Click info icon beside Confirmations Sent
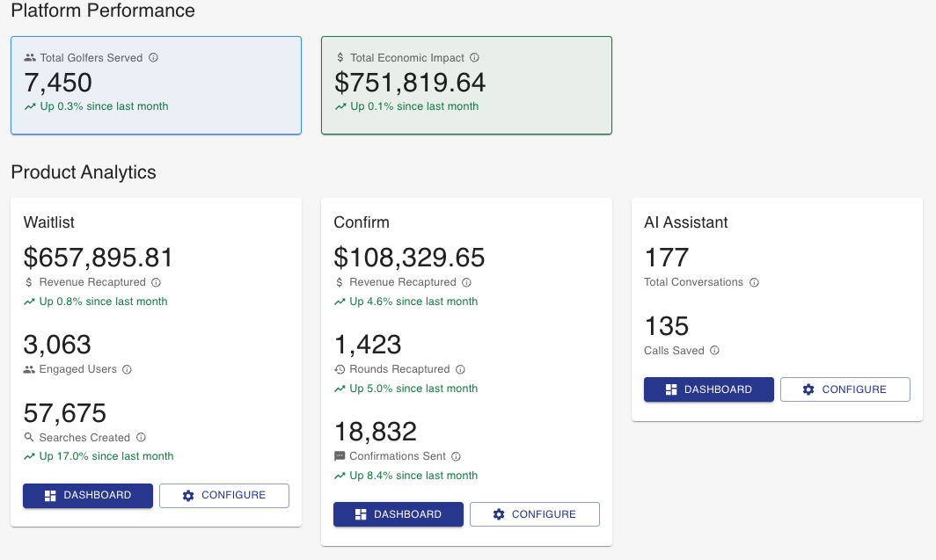Viewport: 936px width, 560px height. click(x=456, y=457)
